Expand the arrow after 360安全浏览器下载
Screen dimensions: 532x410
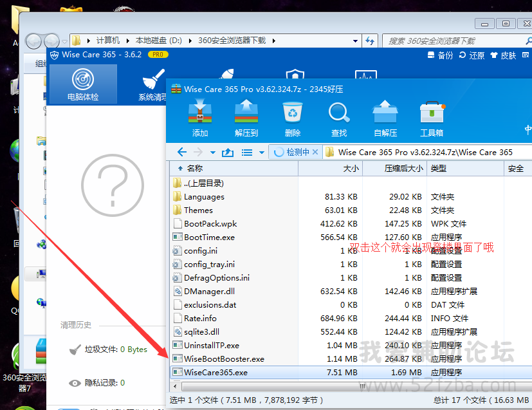pos(273,41)
